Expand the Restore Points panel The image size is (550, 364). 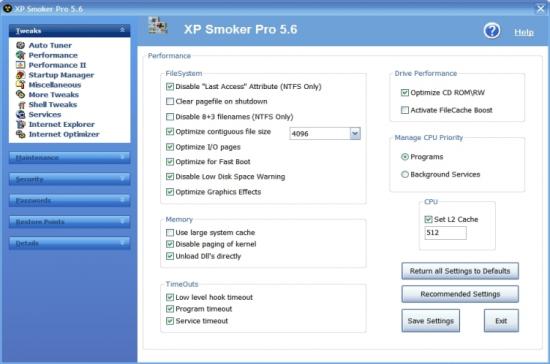(x=69, y=222)
